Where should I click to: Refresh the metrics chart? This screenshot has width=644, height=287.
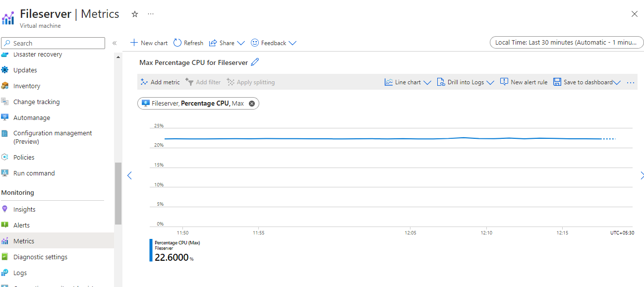tap(188, 43)
